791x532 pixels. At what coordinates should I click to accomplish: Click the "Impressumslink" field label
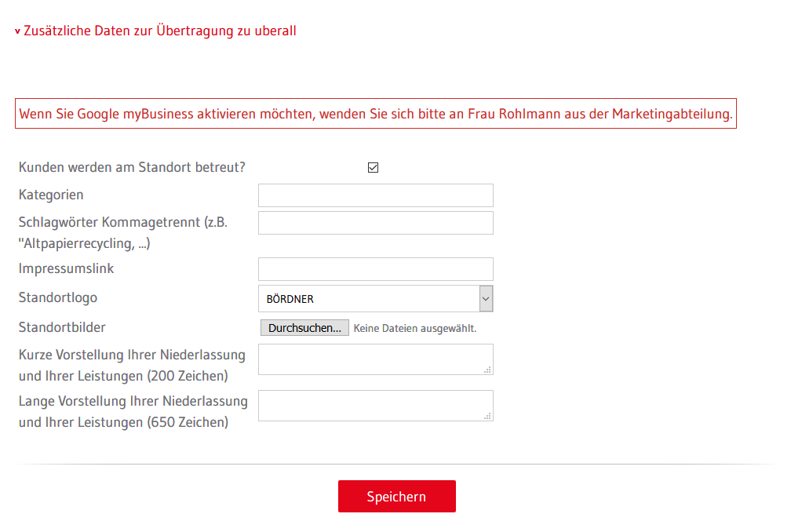click(66, 269)
